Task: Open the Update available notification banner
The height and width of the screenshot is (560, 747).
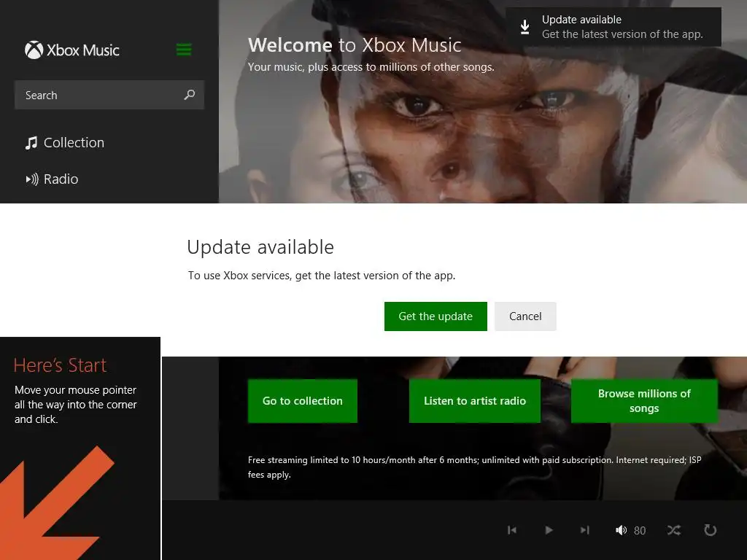Action: [613, 27]
